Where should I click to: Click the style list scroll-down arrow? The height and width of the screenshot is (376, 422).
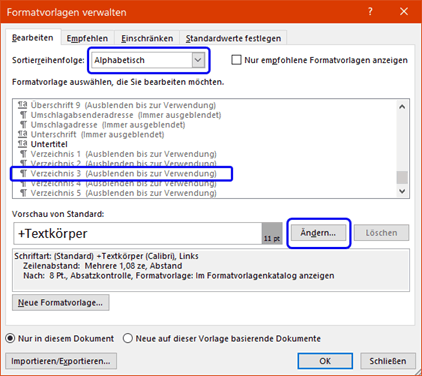pos(402,191)
